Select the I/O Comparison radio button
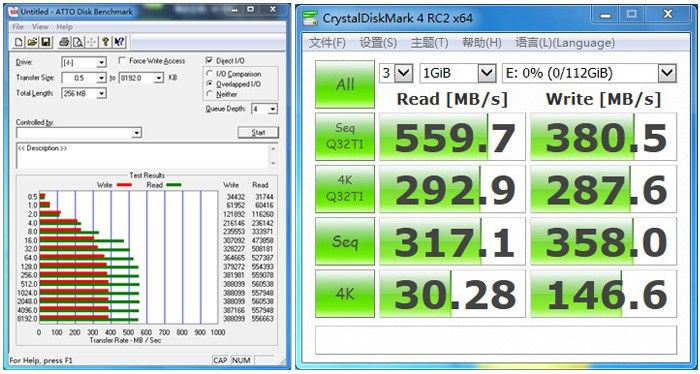The height and width of the screenshot is (374, 700). [210, 74]
